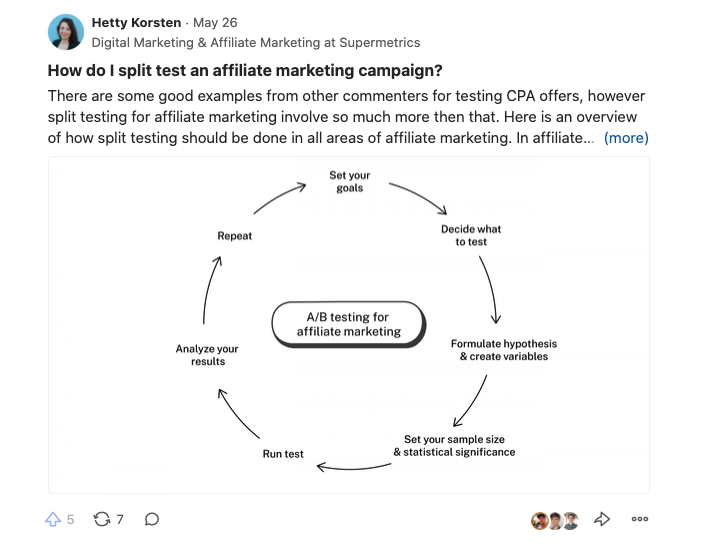Open the A/B testing cycle diagram image
Screen dimensions: 722x546
tap(349, 325)
